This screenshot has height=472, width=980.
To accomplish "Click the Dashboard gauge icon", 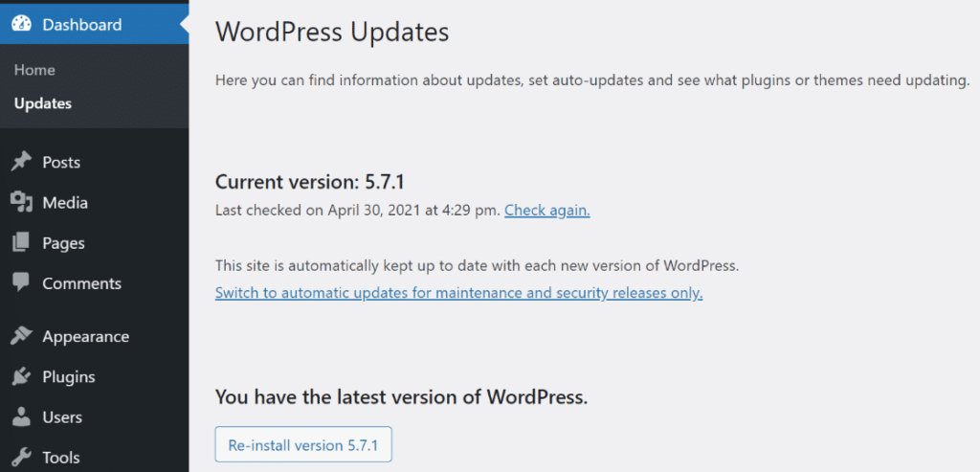I will pyautogui.click(x=21, y=24).
